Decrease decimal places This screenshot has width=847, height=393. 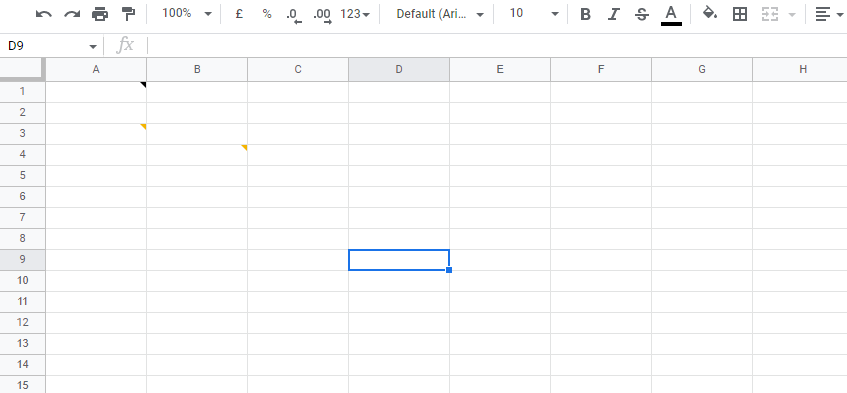point(294,15)
